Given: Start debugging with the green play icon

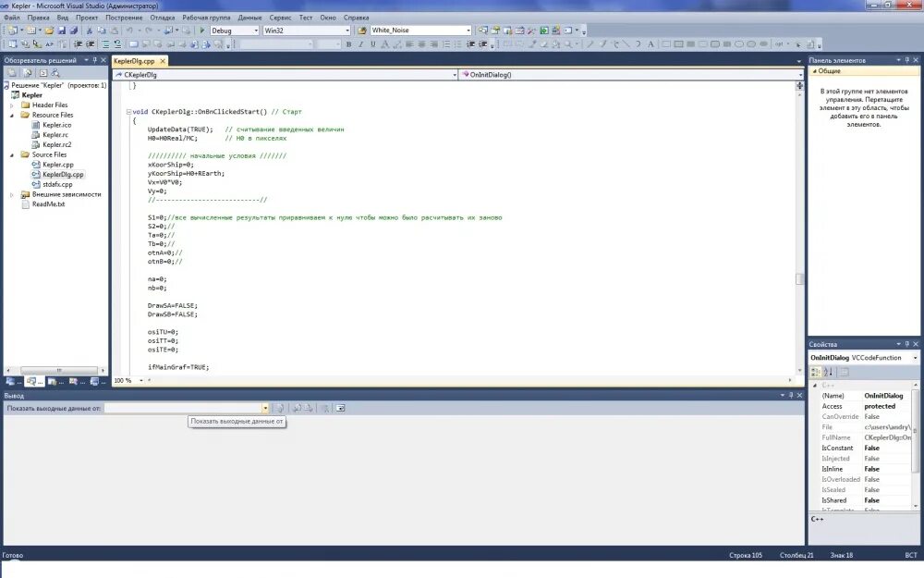Looking at the screenshot, I should point(202,31).
